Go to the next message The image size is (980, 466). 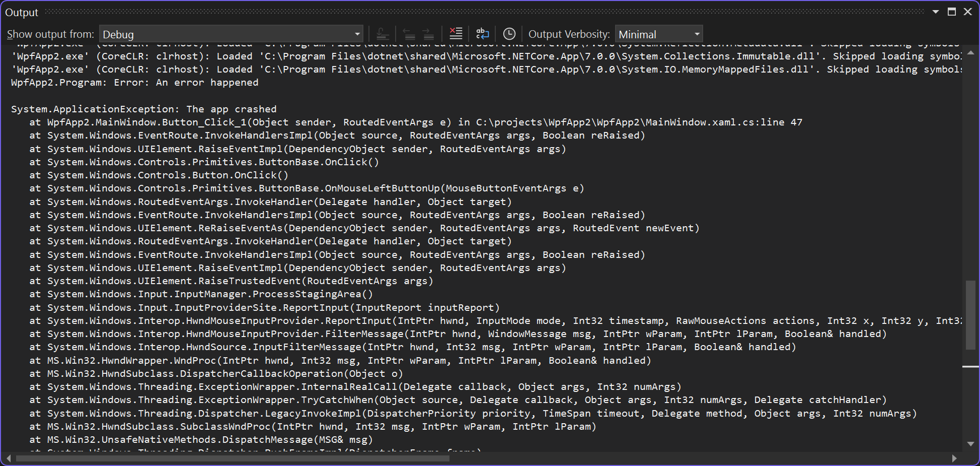(427, 33)
